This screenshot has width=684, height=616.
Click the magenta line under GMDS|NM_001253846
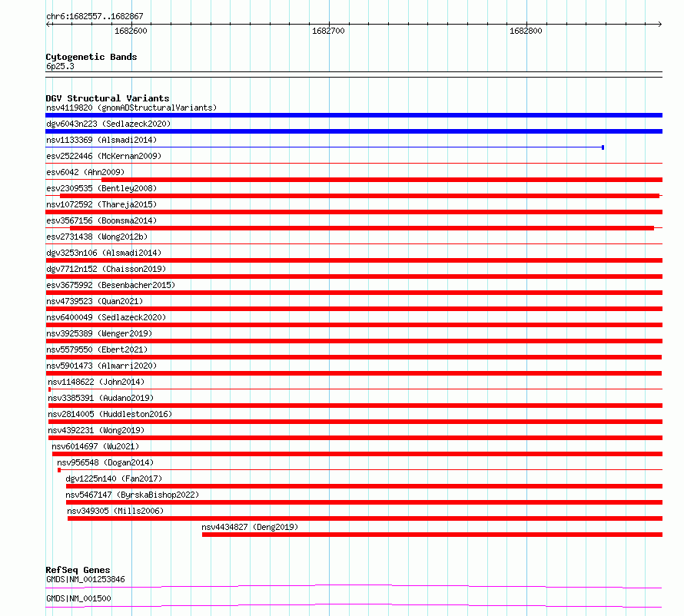(354, 586)
